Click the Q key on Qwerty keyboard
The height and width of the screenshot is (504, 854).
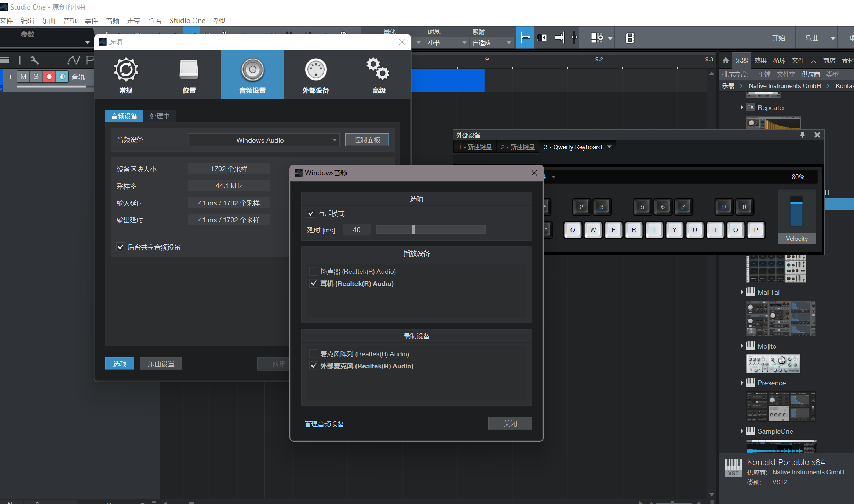coord(573,230)
